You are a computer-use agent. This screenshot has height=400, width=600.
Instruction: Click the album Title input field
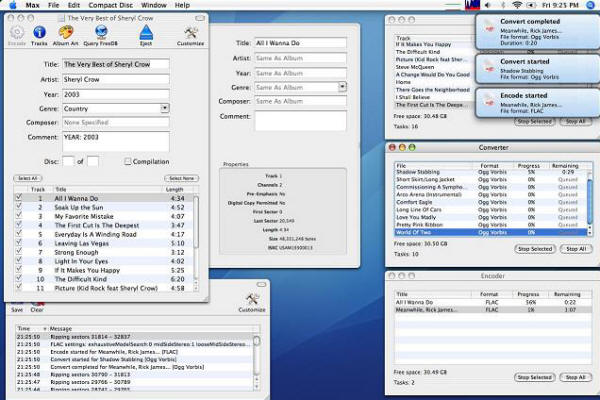[116, 64]
